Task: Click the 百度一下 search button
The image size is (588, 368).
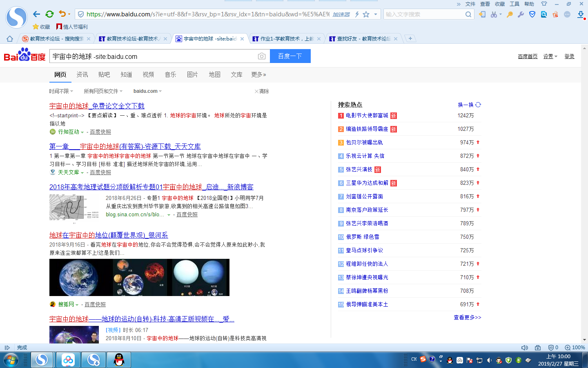Action: pyautogui.click(x=290, y=56)
